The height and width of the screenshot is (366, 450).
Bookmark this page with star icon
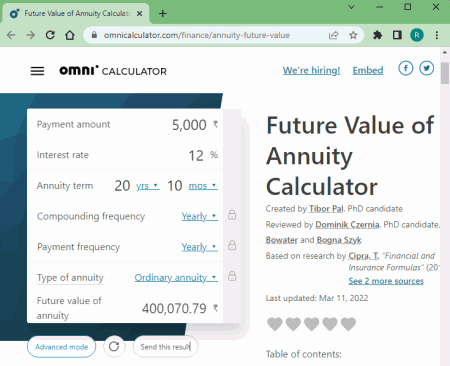point(353,35)
